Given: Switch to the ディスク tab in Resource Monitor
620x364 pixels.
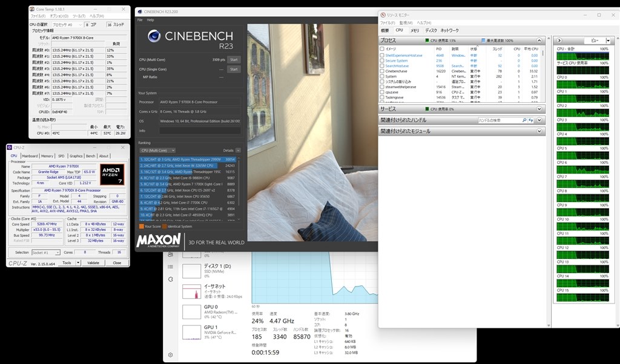Looking at the screenshot, I should (x=431, y=30).
